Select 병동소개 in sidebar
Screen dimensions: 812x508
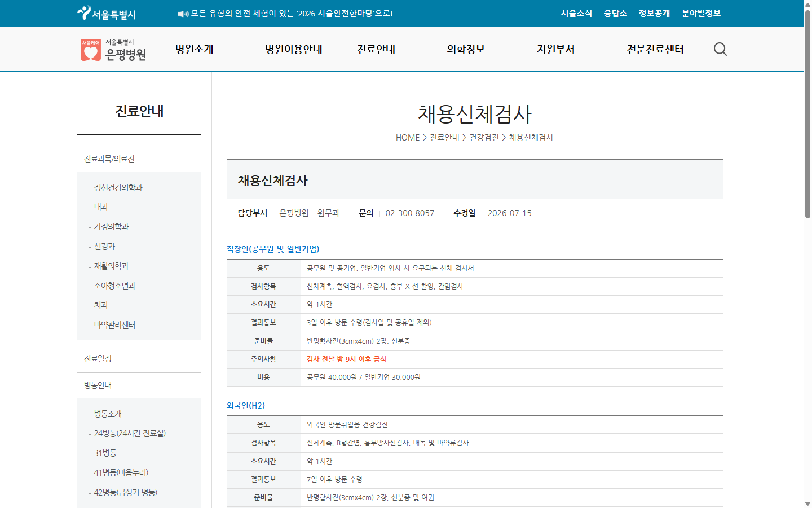tap(108, 414)
